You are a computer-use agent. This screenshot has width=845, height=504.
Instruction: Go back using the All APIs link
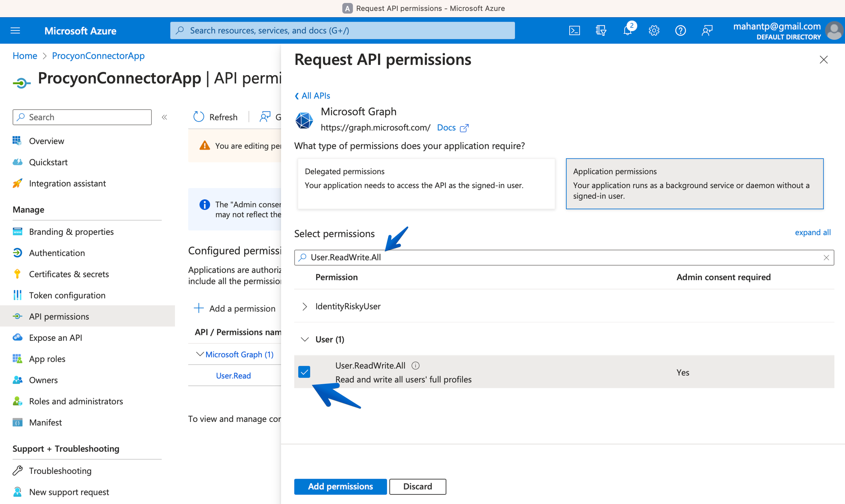(312, 95)
